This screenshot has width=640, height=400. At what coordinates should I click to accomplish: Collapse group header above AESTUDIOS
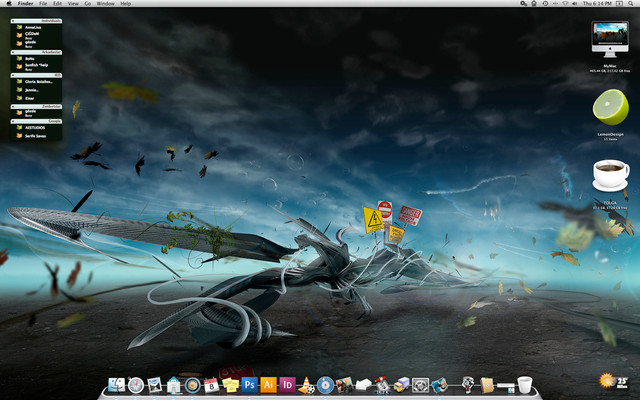click(x=36, y=121)
